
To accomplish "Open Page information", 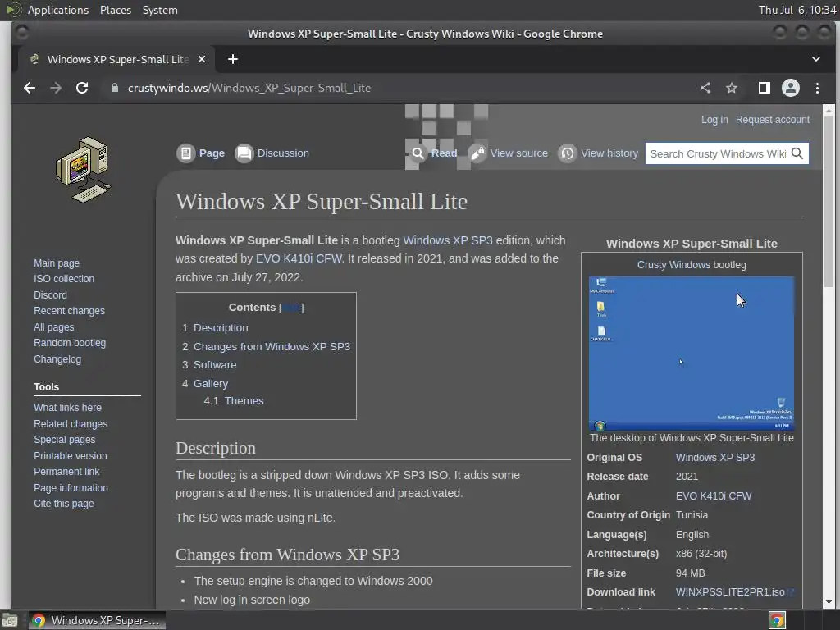I will pyautogui.click(x=71, y=488).
